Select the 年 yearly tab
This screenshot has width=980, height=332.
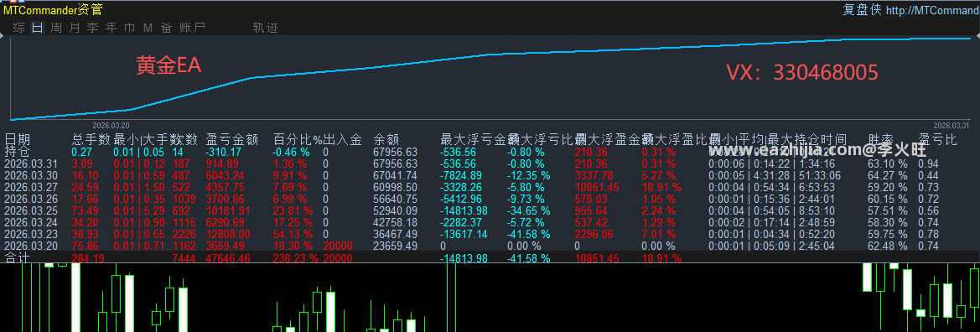coord(111,28)
